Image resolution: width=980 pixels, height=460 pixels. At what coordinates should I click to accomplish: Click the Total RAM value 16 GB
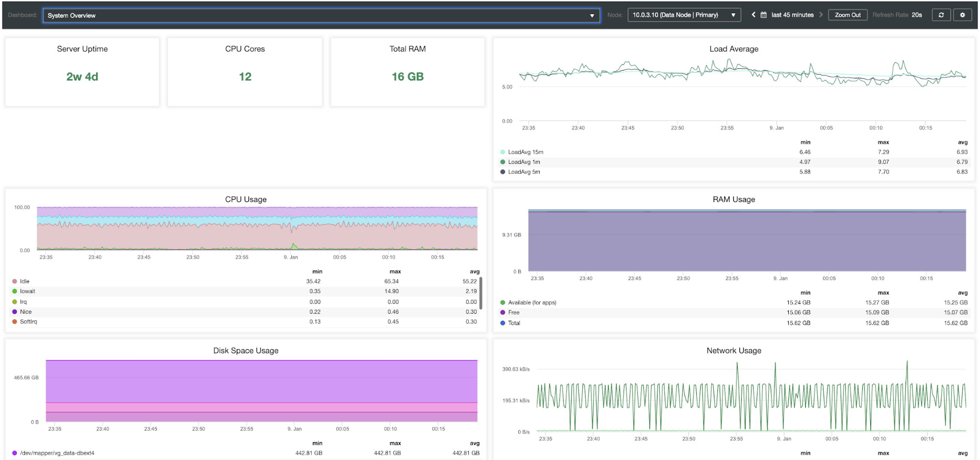407,77
